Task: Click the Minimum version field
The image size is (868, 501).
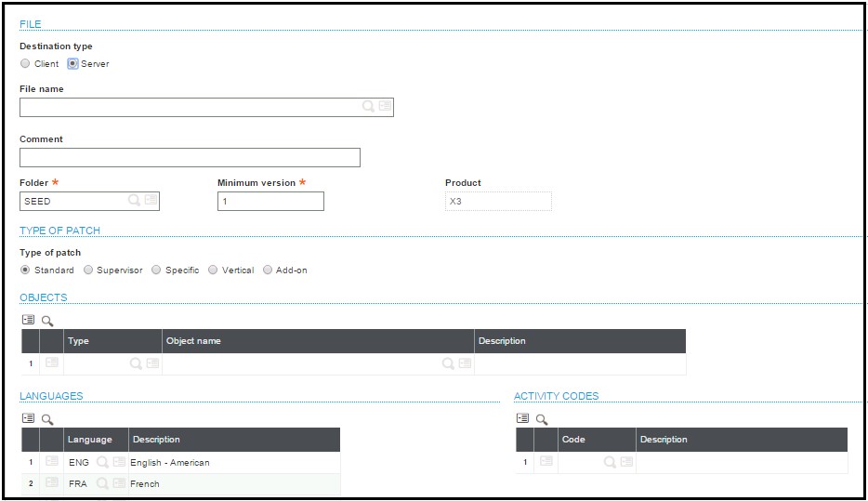Action: coord(270,201)
